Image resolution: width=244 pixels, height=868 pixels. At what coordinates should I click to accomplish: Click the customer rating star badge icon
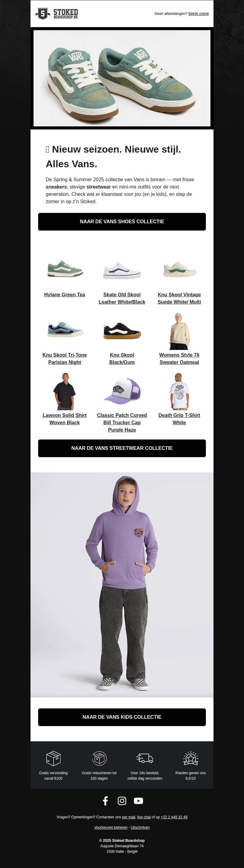[191, 758]
